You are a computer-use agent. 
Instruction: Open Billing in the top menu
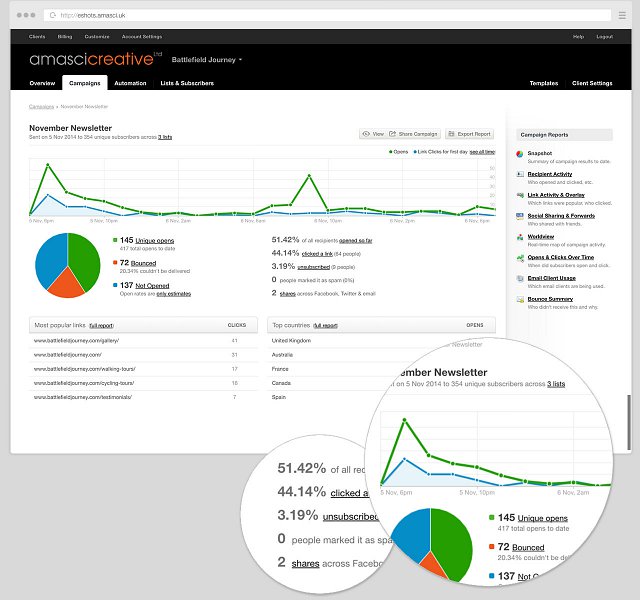pos(65,37)
